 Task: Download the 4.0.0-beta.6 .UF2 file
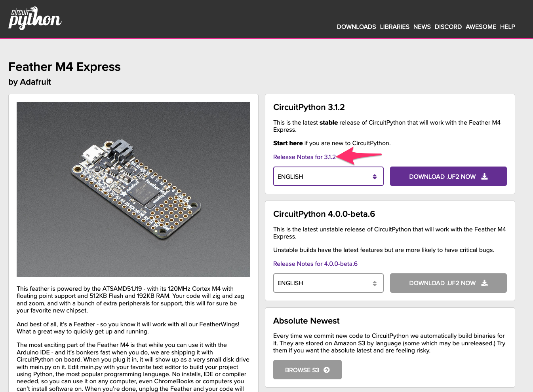tap(448, 283)
